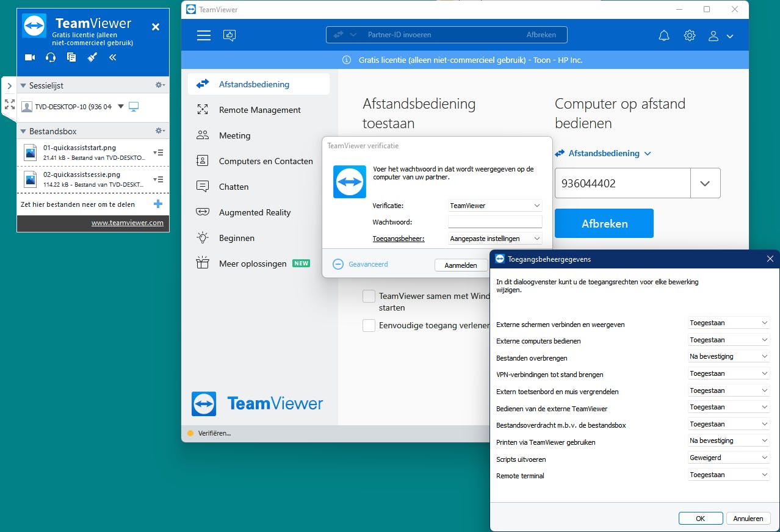Image resolution: width=780 pixels, height=532 pixels.
Task: Select Afstandsbediening in sidebar
Action: tap(259, 84)
